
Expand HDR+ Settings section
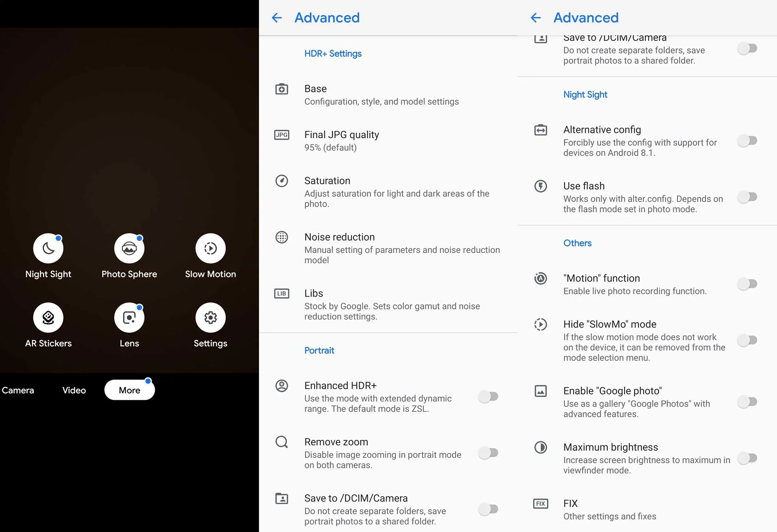[333, 53]
